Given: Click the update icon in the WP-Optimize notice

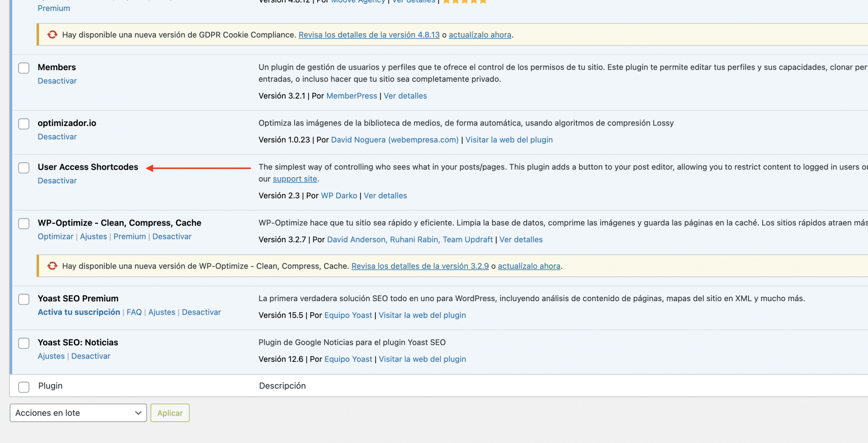Looking at the screenshot, I should pyautogui.click(x=52, y=266).
